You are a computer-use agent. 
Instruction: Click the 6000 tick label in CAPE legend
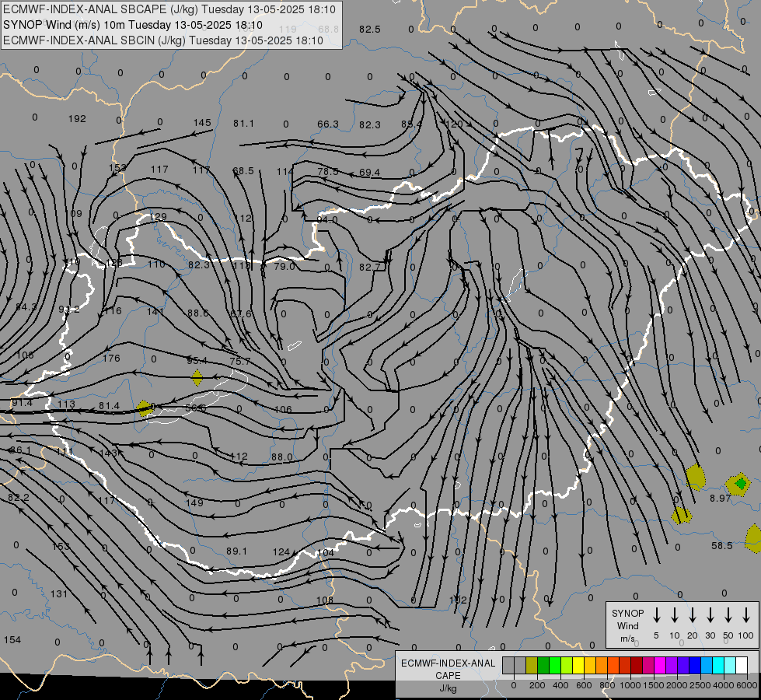[746, 685]
